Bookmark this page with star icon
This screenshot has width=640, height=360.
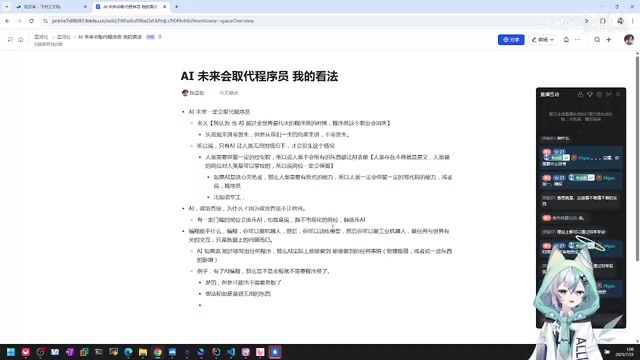587,21
